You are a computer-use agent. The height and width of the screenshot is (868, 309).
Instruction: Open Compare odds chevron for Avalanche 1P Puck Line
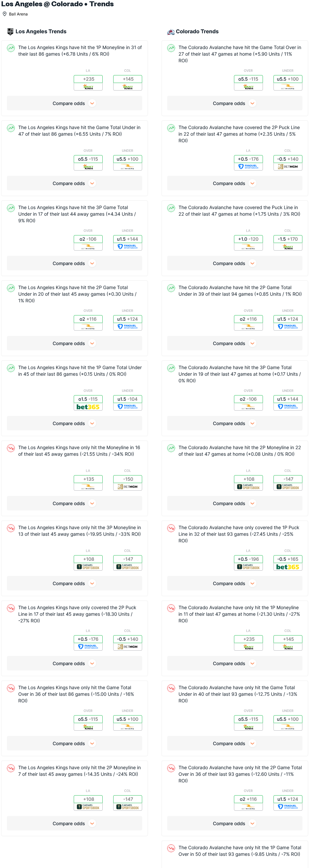(x=252, y=583)
